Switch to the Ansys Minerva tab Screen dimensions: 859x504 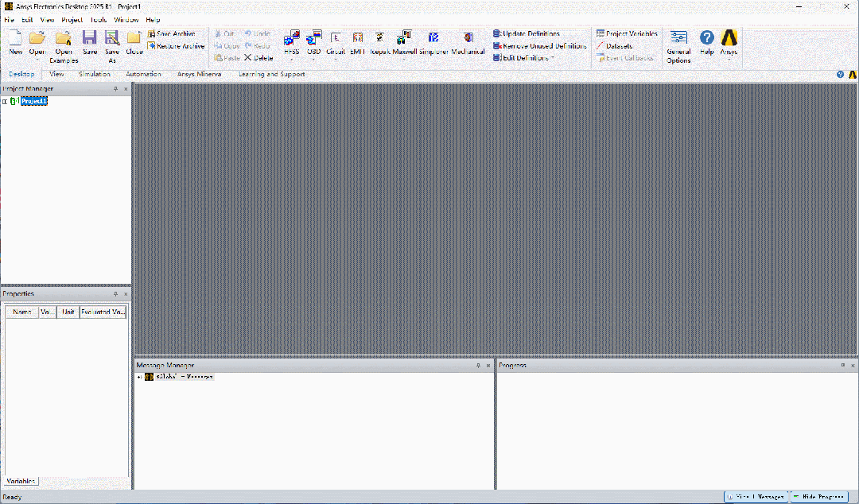coord(200,74)
